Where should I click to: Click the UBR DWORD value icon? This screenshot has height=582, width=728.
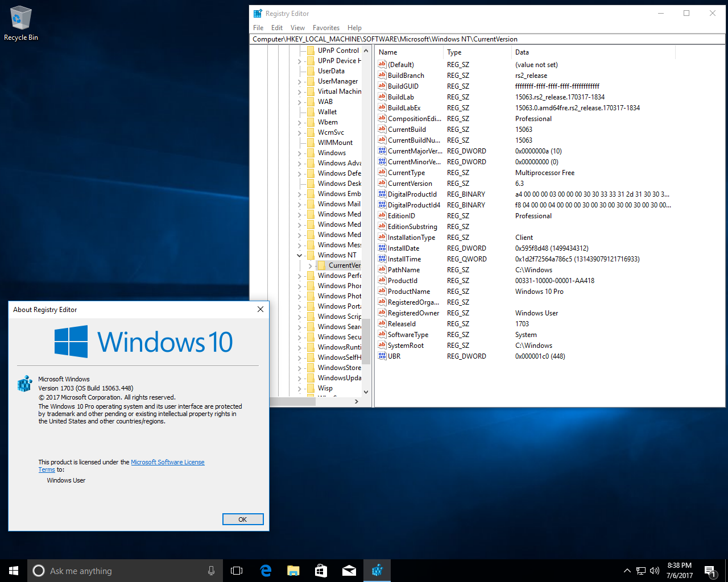coord(382,356)
